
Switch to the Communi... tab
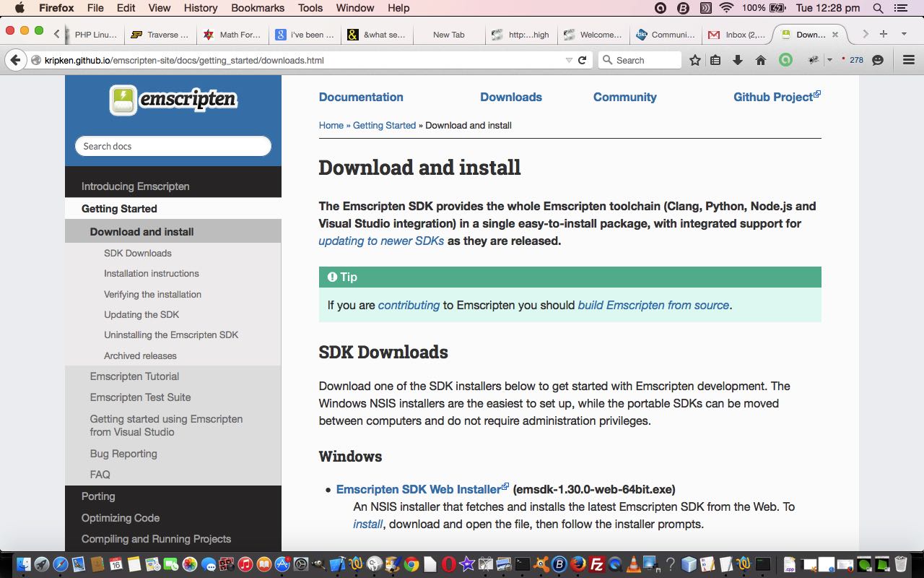point(666,35)
